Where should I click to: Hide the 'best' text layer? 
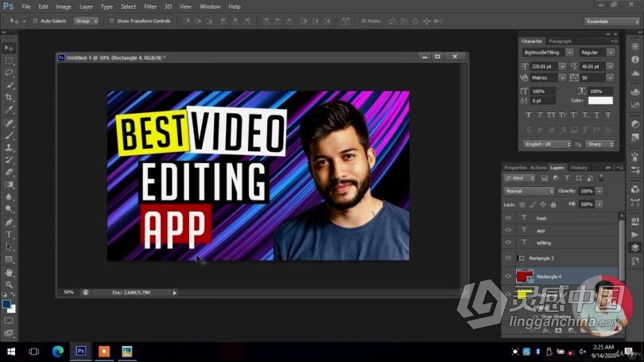coord(508,218)
